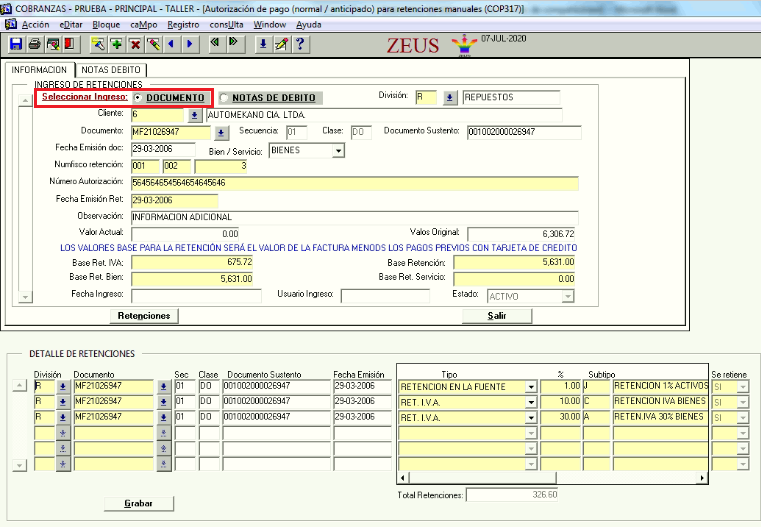Go to previous record with left arrow
This screenshot has width=761, height=527.
point(171,44)
